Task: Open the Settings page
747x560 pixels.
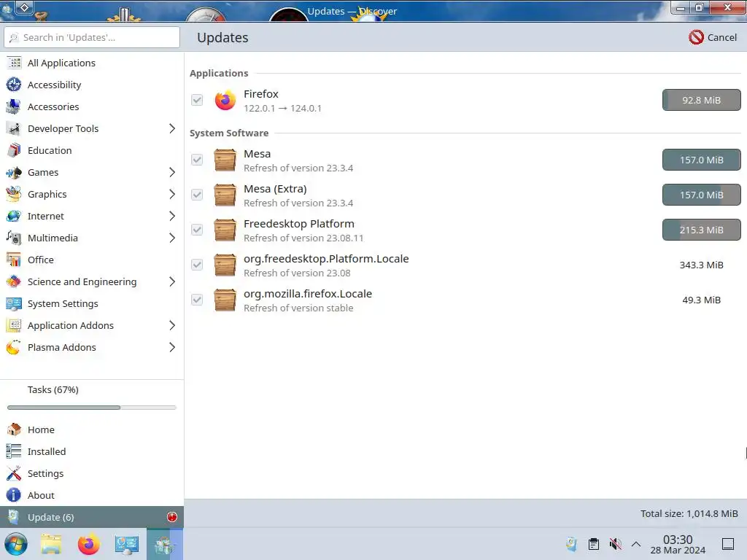Action: coord(92,473)
